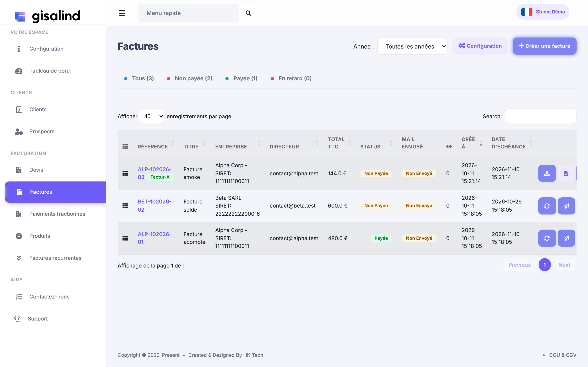Send invoice BET-102026-02 with paper plane icon
This screenshot has width=588, height=367.
click(566, 206)
